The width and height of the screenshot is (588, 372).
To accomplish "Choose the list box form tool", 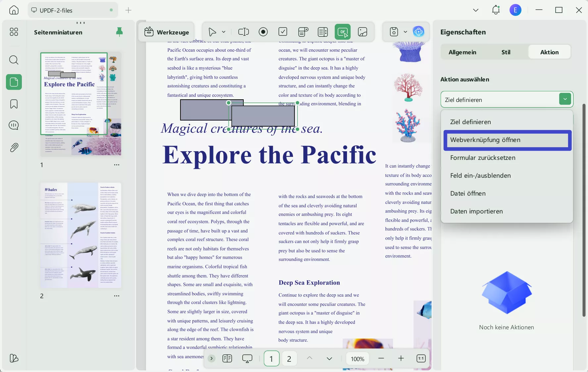I will click(x=323, y=32).
